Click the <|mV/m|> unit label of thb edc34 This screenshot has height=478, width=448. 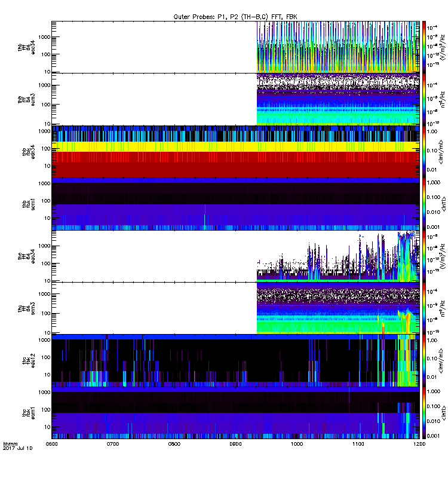pos(441,152)
